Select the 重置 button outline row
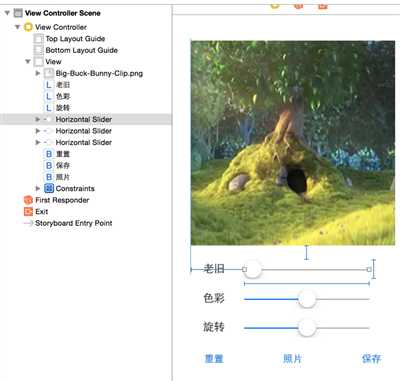400x381 pixels. pos(63,154)
